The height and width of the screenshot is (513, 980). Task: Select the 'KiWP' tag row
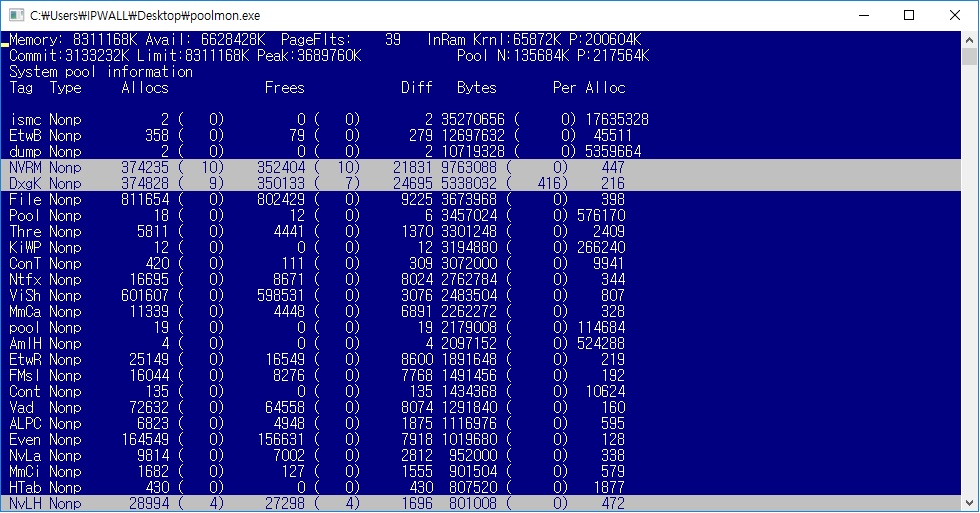[481, 247]
